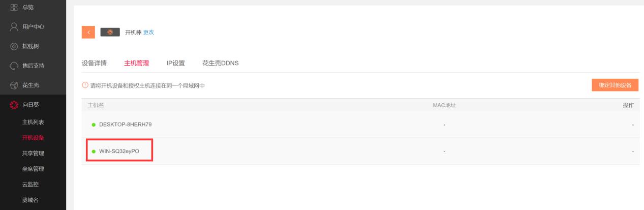The image size is (644, 210).
Task: Open the 主机列表 submenu item
Action: pyautogui.click(x=33, y=122)
